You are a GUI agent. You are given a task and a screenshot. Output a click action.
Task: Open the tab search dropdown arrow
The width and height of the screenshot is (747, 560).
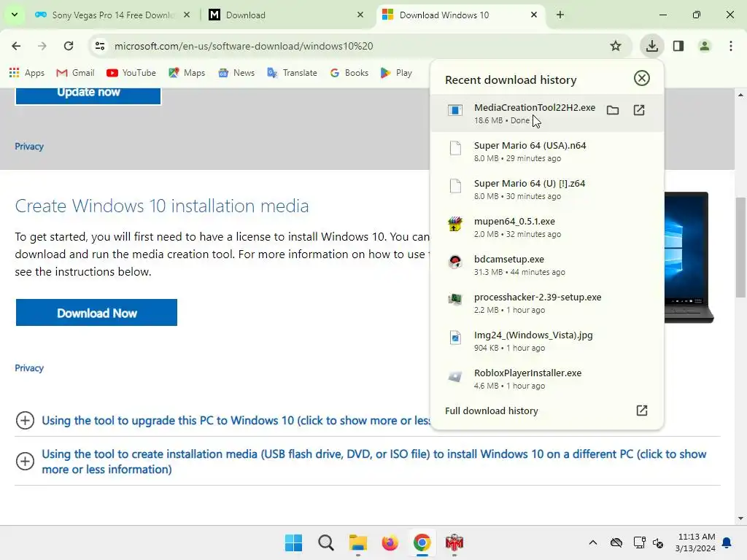coord(15,15)
